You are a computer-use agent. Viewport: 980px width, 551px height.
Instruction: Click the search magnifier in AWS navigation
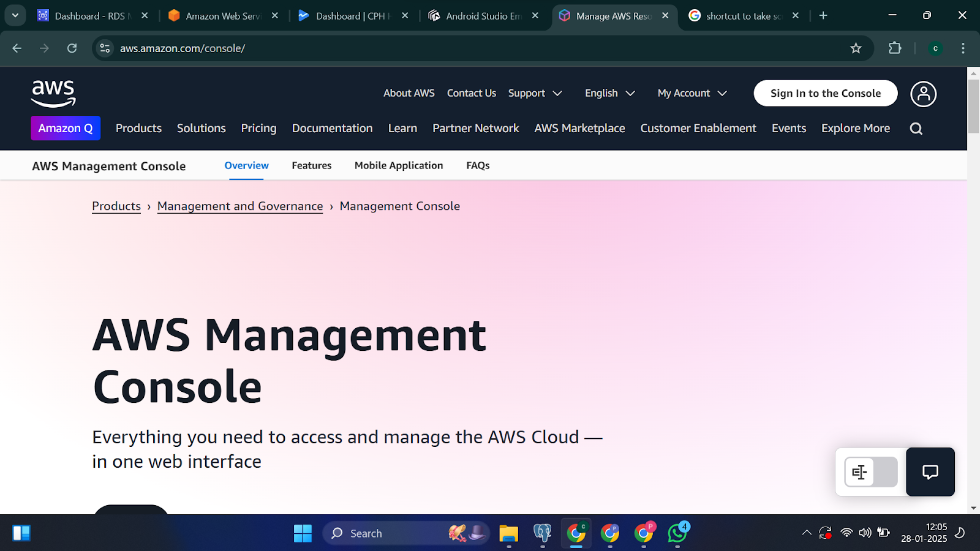pyautogui.click(x=916, y=129)
